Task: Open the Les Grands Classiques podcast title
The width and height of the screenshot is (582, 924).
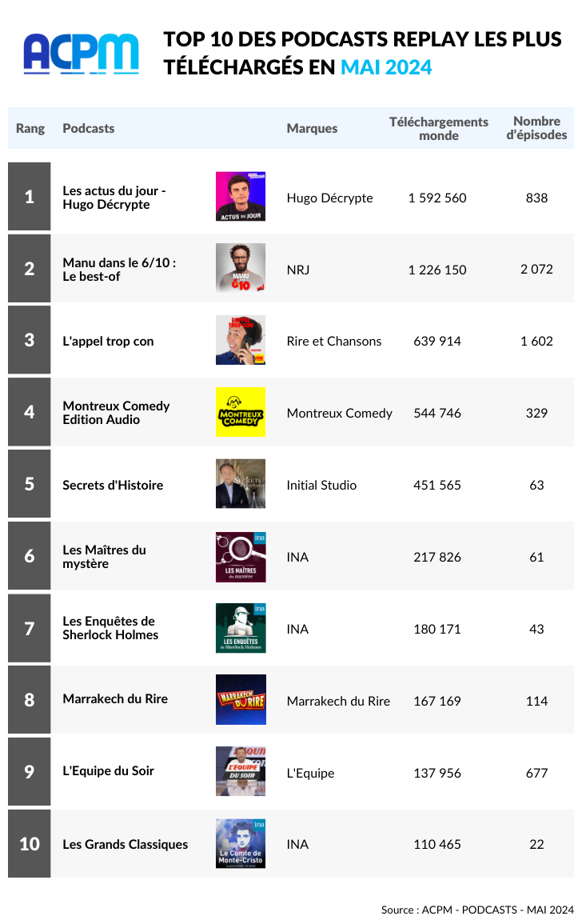Action: (126, 845)
